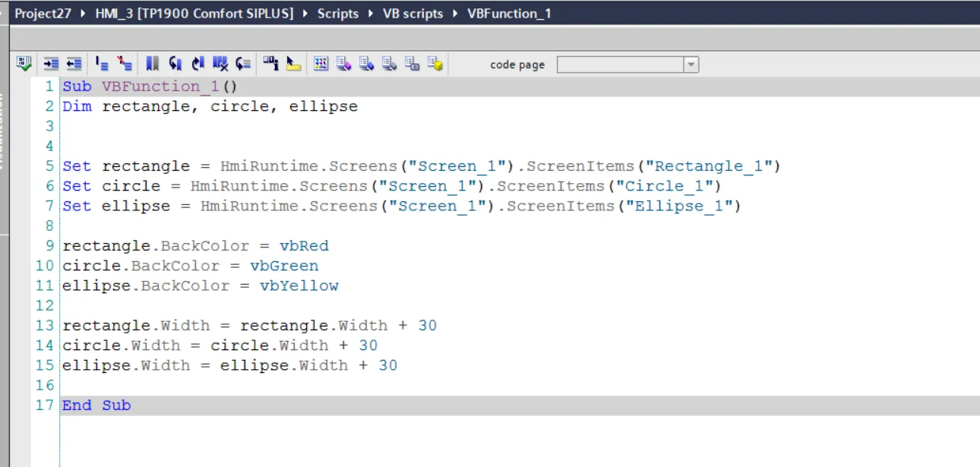
Task: Click the Decrease indent icon
Action: coord(74,64)
